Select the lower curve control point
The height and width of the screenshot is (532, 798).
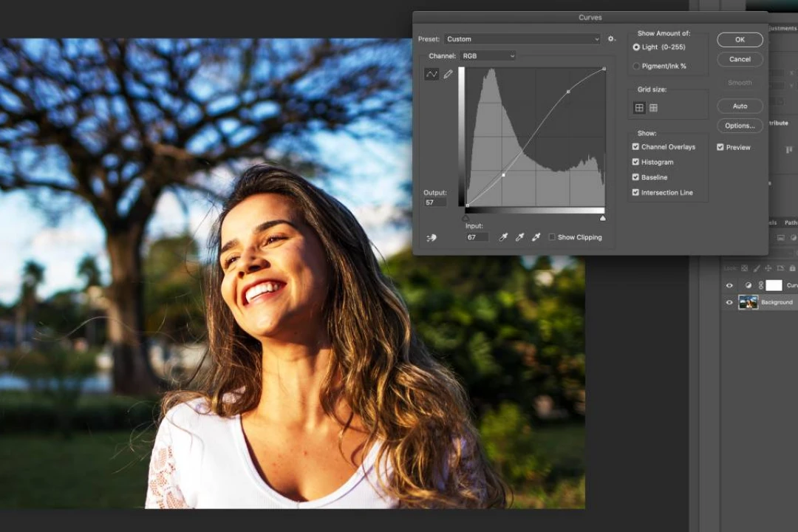[503, 175]
